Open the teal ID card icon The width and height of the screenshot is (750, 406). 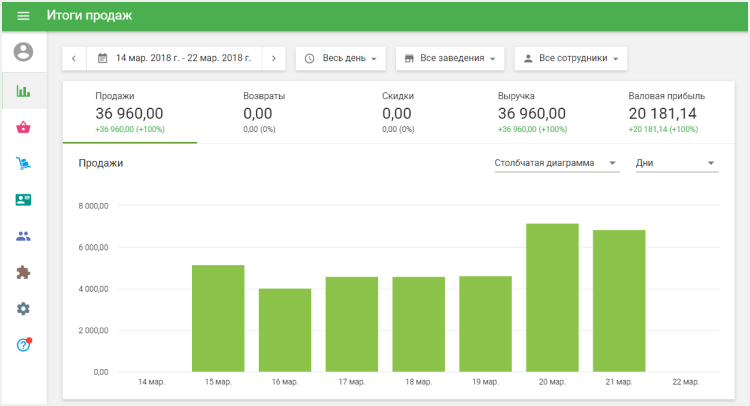pyautogui.click(x=23, y=199)
